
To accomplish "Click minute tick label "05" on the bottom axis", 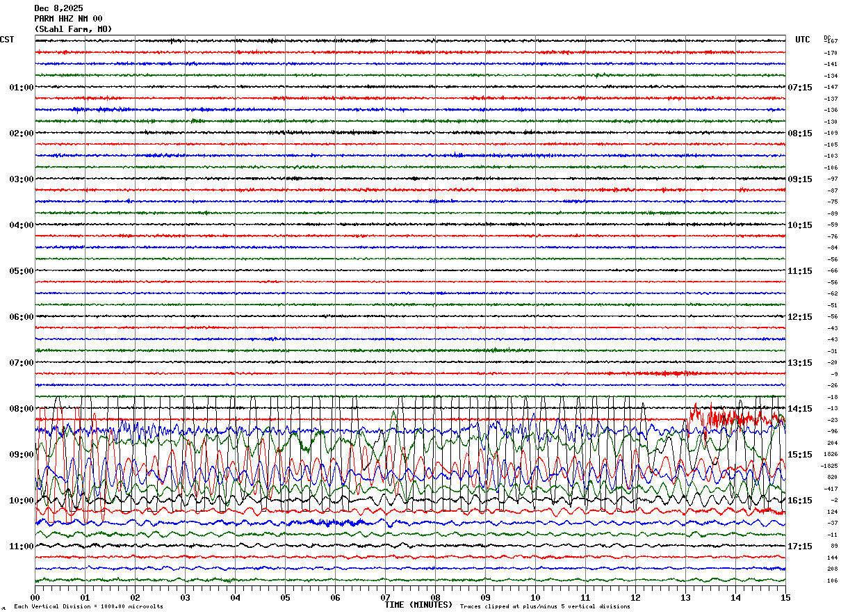I will coord(285,598).
